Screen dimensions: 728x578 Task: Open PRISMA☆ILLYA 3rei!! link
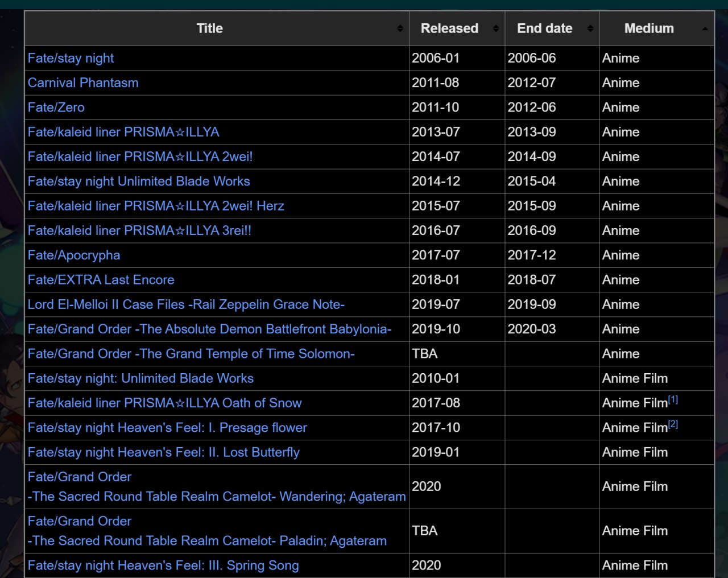point(139,230)
